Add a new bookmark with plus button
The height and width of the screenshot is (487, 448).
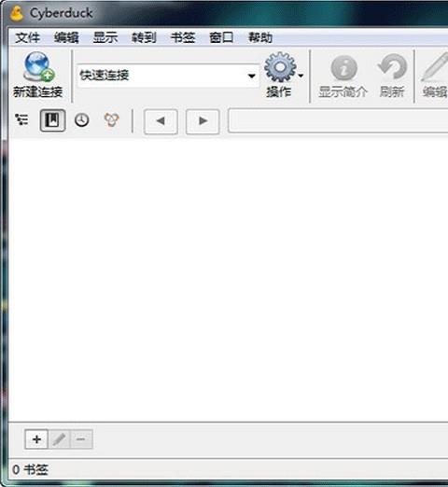click(x=36, y=439)
